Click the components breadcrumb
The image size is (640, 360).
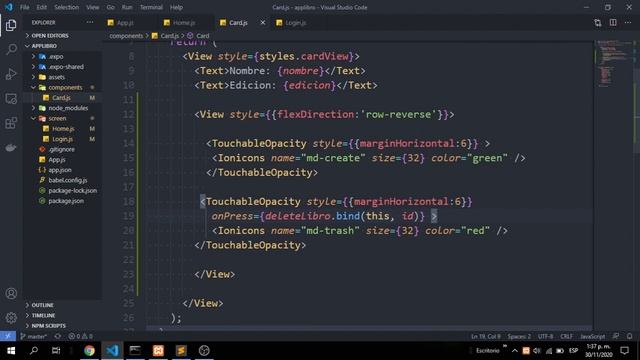[x=126, y=36]
